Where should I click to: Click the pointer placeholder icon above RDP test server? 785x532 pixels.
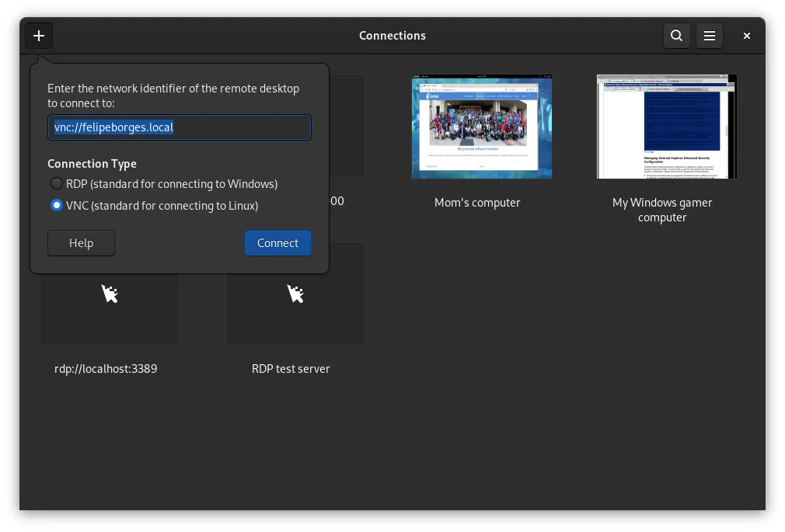click(x=295, y=294)
